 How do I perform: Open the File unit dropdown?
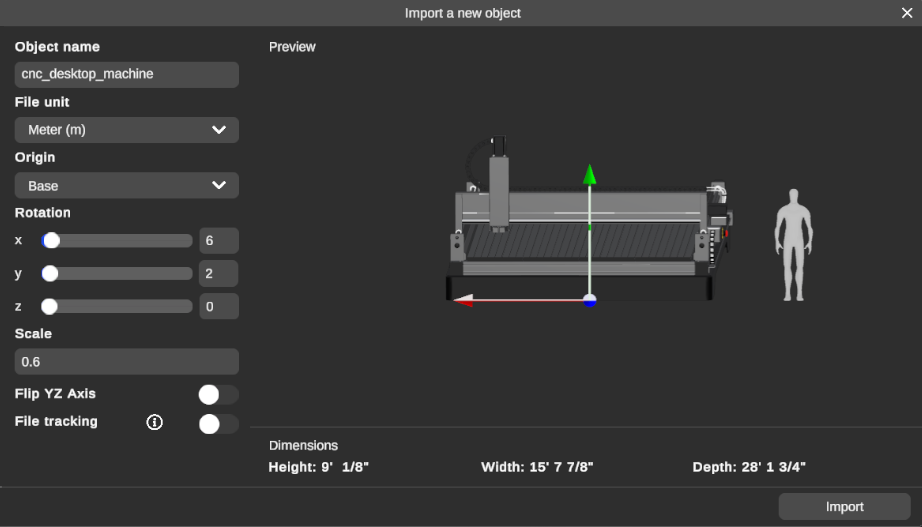pyautogui.click(x=126, y=130)
